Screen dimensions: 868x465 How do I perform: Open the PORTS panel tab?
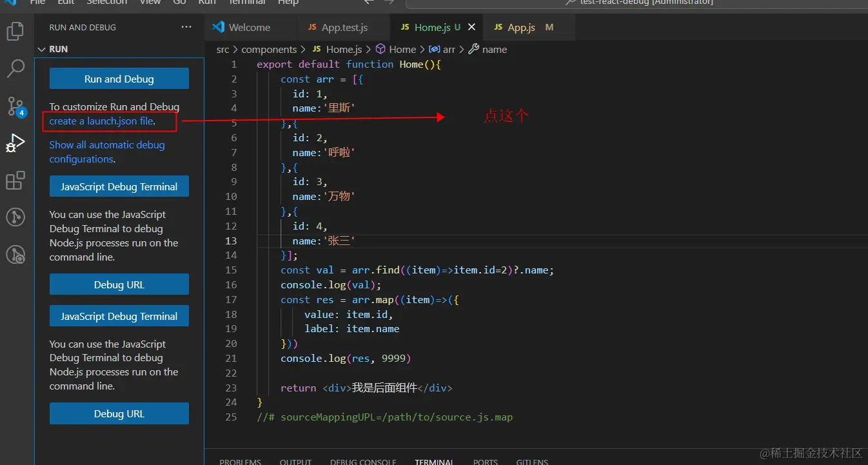point(485,462)
